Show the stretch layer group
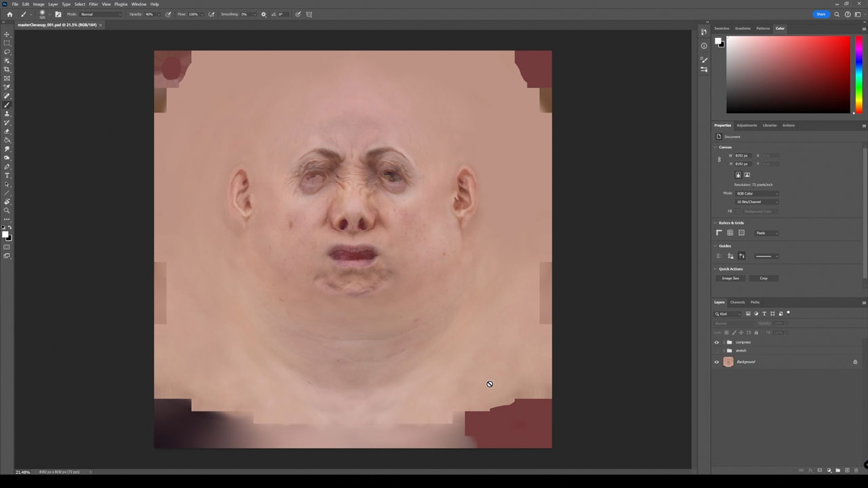The width and height of the screenshot is (868, 488). point(717,350)
